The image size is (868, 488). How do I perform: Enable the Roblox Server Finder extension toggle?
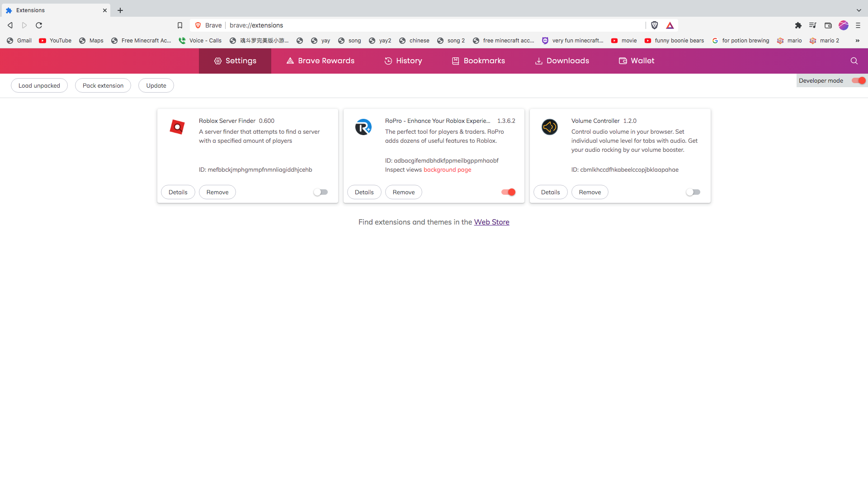321,192
